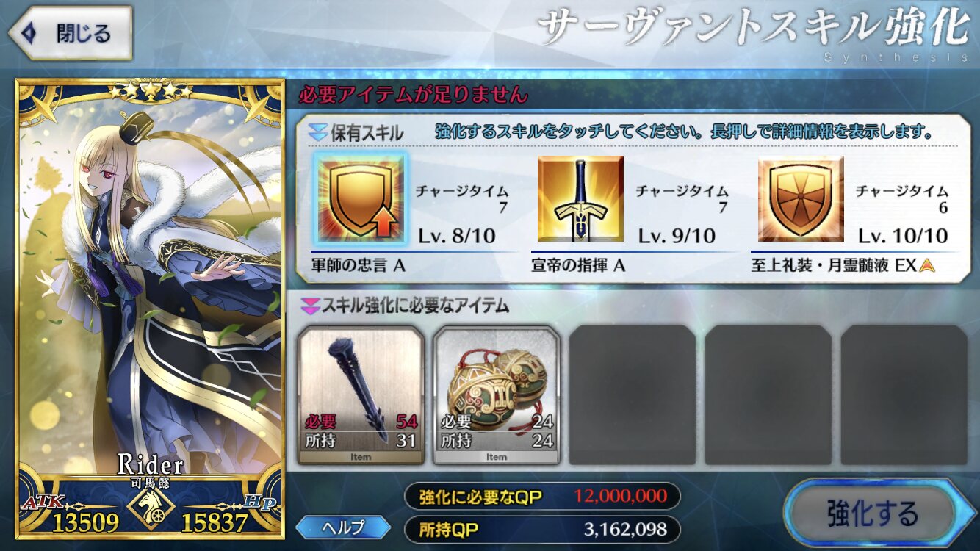Collapse the 保有スキル section arrow

317,133
